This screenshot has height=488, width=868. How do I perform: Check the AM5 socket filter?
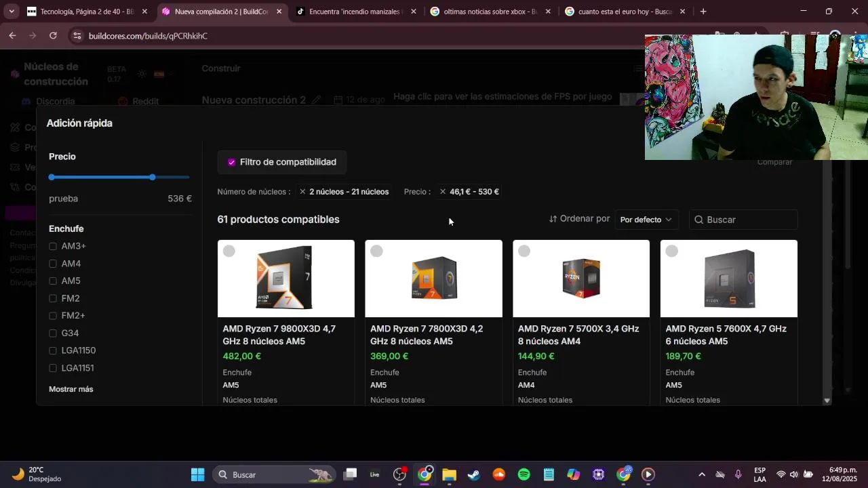click(x=53, y=281)
